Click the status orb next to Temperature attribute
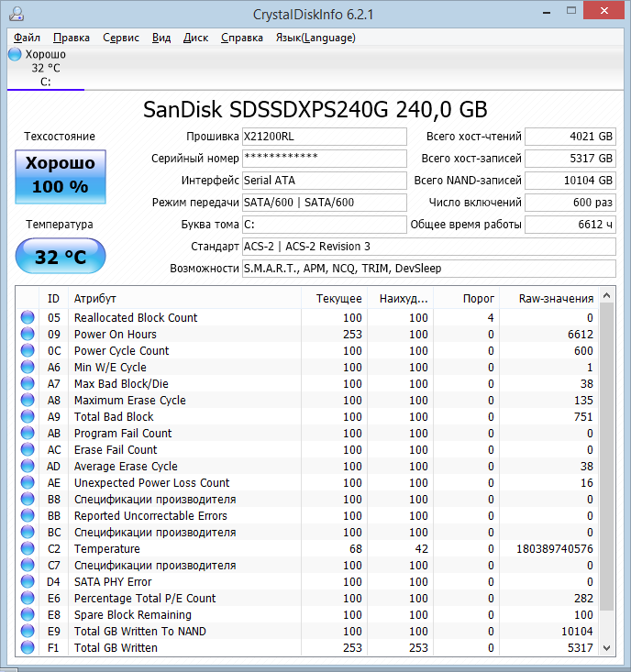631x672 pixels. [28, 549]
